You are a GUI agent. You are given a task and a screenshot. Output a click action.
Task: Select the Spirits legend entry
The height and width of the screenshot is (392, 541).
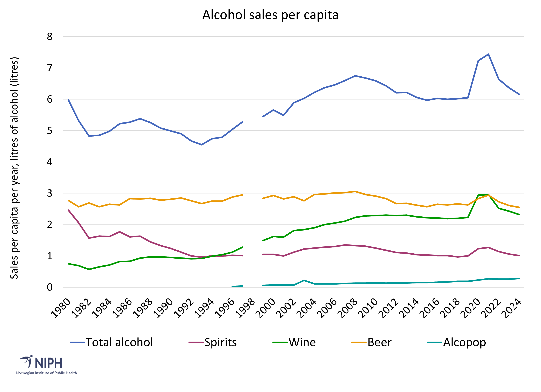coord(220,342)
